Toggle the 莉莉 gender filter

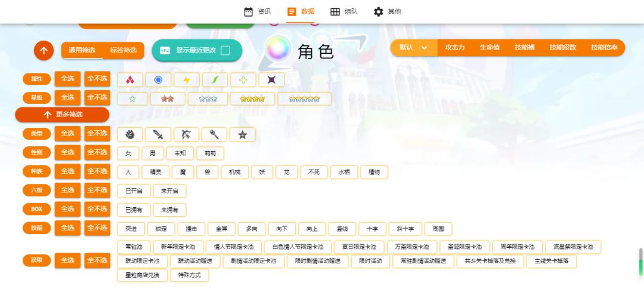tap(210, 153)
